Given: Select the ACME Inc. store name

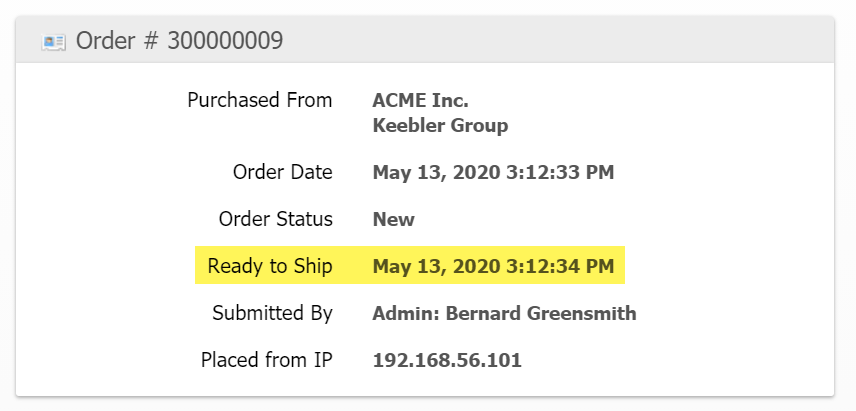Looking at the screenshot, I should click(x=420, y=100).
